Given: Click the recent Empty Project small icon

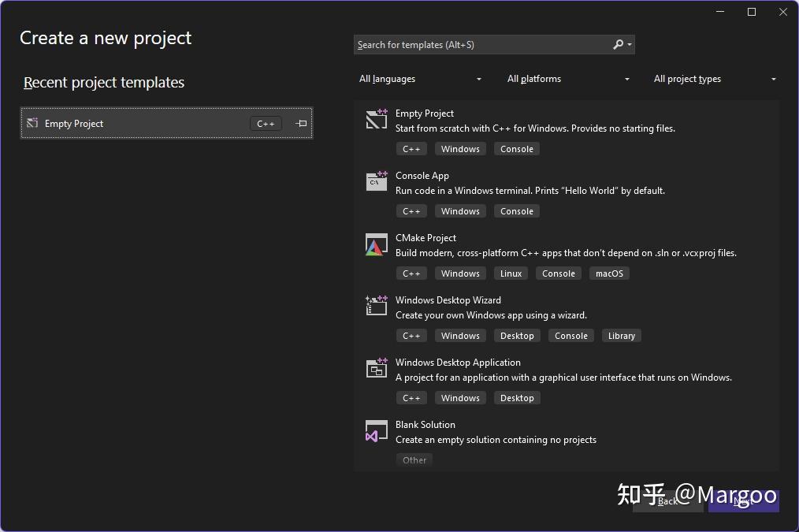Looking at the screenshot, I should pyautogui.click(x=32, y=123).
